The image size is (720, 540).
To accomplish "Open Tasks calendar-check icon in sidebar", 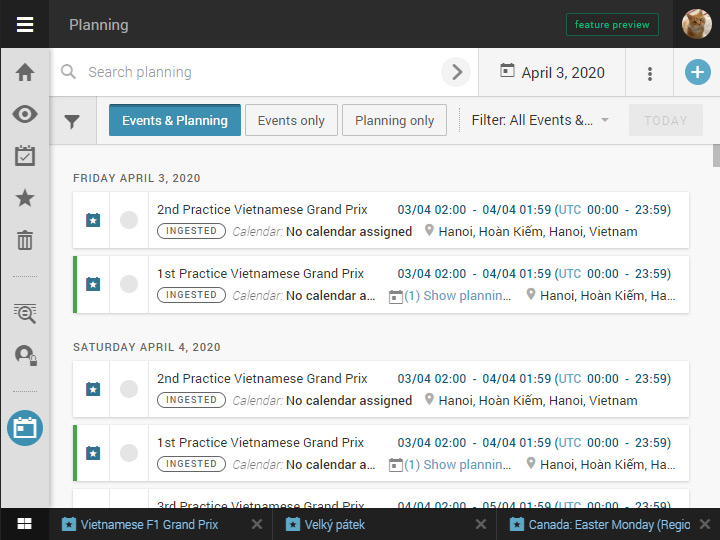I will pyautogui.click(x=25, y=156).
